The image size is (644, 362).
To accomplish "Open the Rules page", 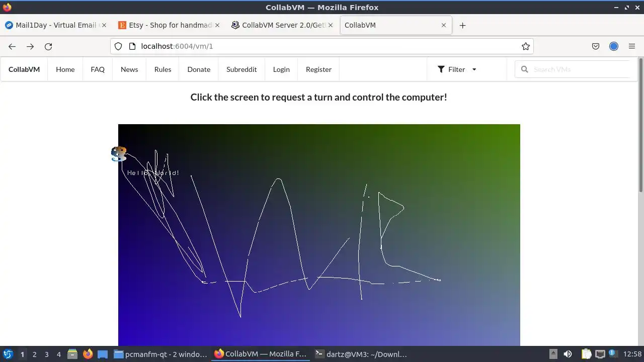I will pos(163,69).
